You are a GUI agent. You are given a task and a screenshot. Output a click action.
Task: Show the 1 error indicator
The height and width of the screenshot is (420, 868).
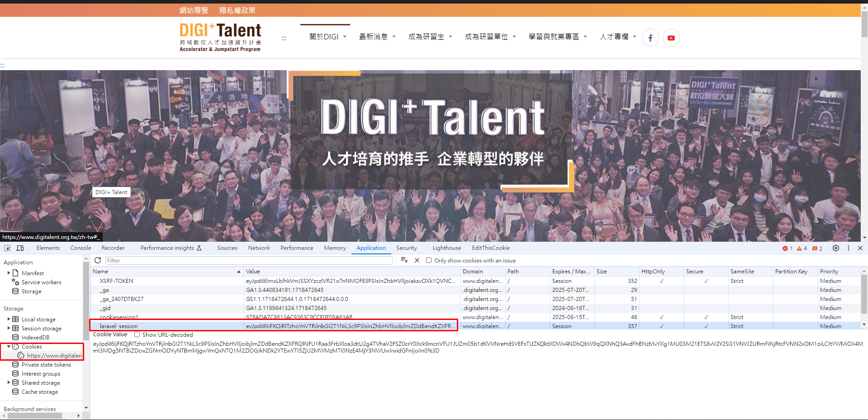(x=787, y=248)
